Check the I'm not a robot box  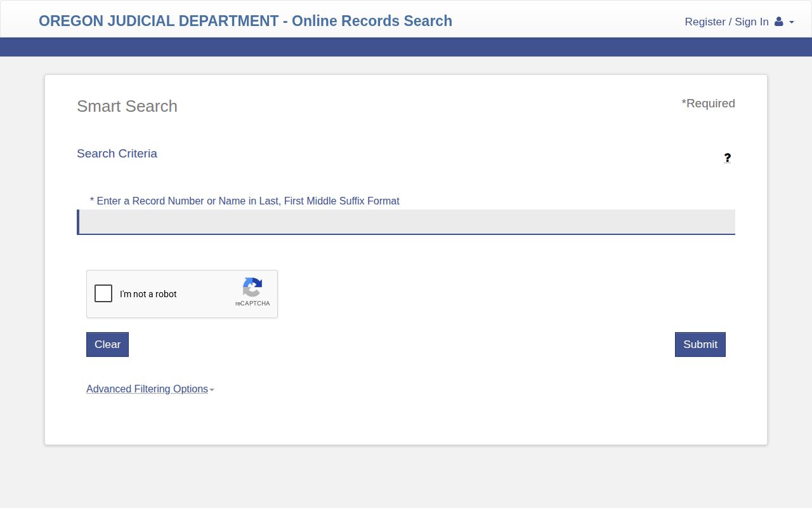point(103,293)
